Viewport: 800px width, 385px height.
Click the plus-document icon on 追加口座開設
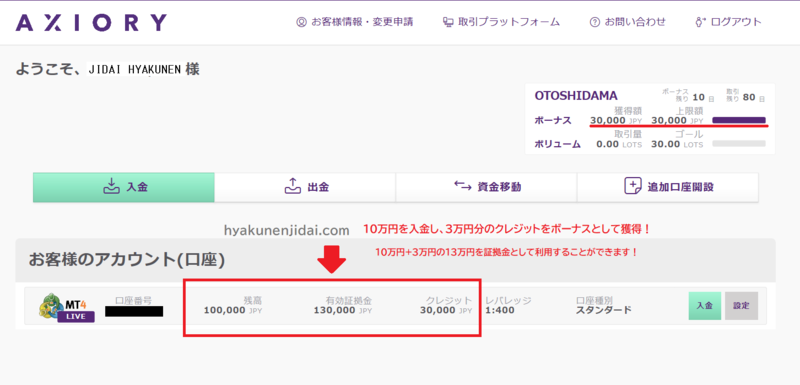633,186
